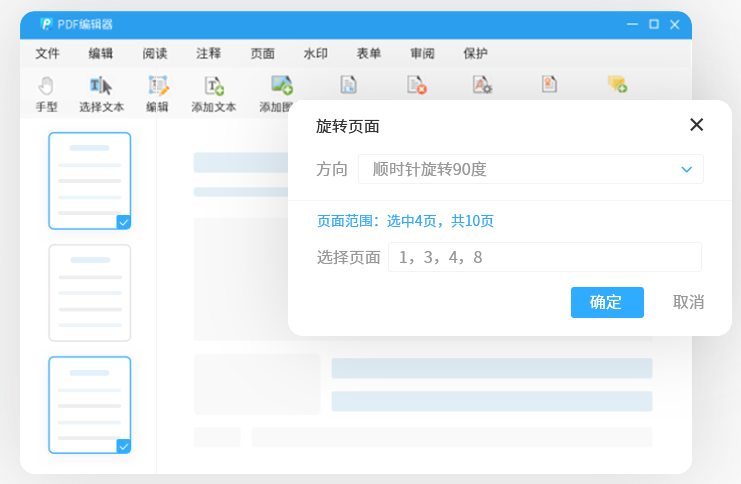Screen dimensions: 741x484
Task: Close the 旋转页面 dialog with X
Action: click(697, 125)
